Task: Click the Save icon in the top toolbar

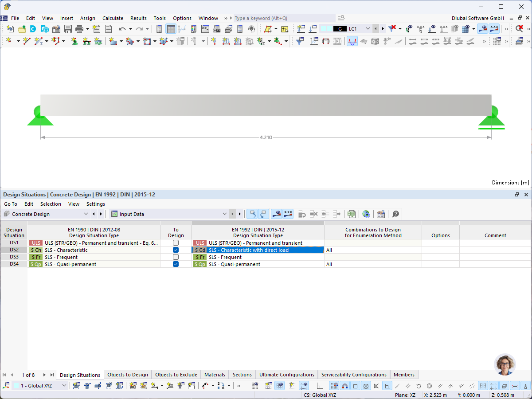Action: click(x=67, y=28)
